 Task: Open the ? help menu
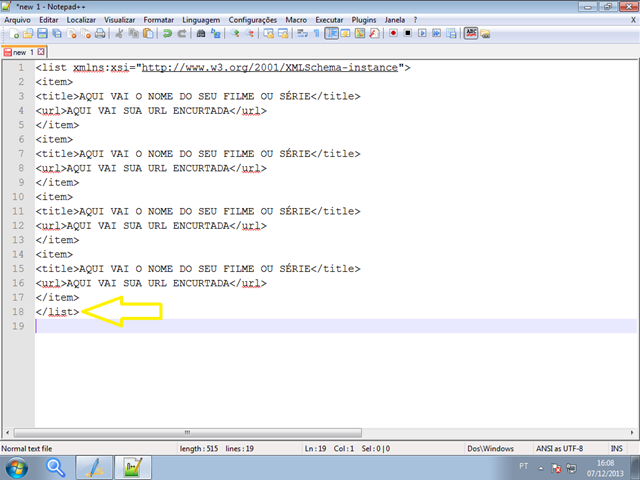coord(415,20)
